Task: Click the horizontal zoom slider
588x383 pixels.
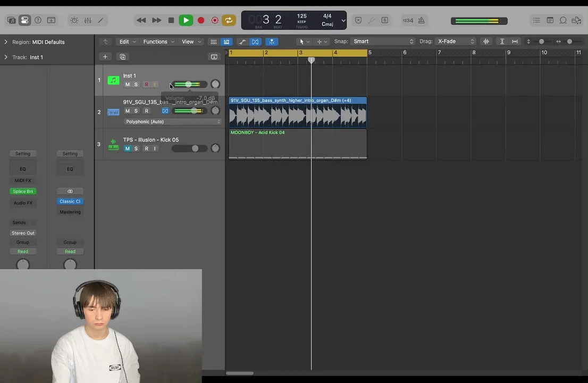Action: point(569,41)
